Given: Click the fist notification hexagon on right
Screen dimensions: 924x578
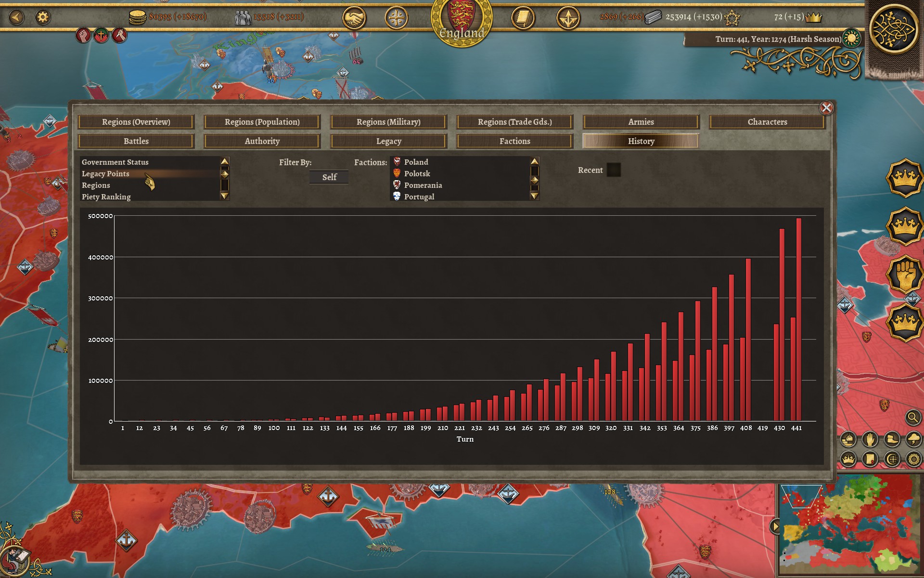Looking at the screenshot, I should [x=905, y=275].
